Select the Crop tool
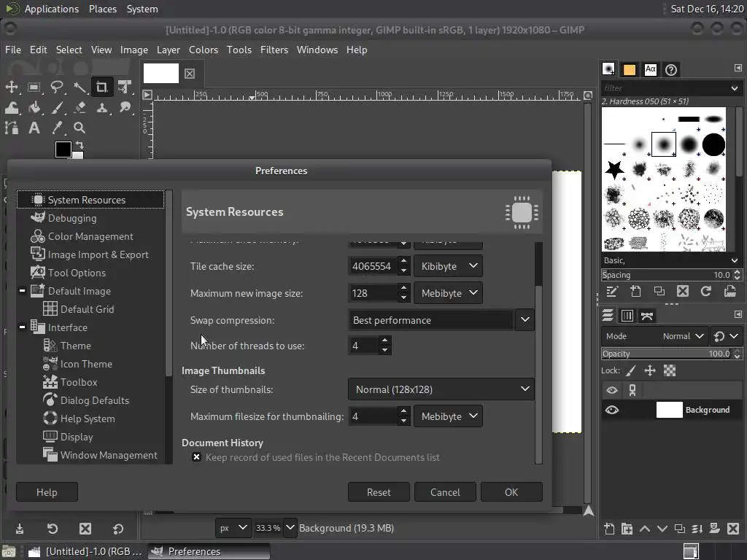The width and height of the screenshot is (747, 560). tap(102, 87)
